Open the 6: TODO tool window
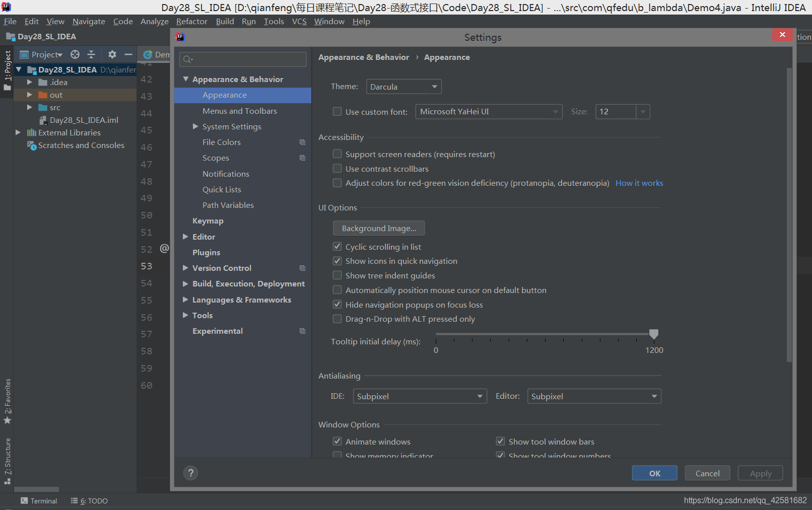 pos(89,501)
